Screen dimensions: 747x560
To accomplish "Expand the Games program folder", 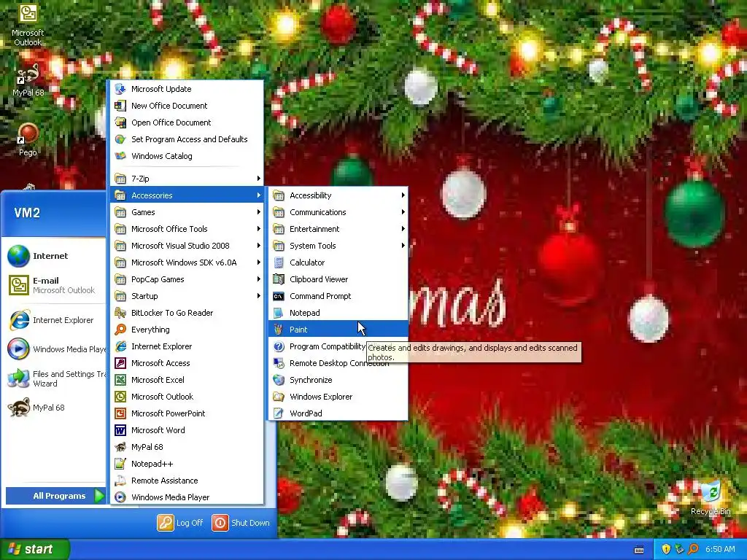I will pos(187,212).
